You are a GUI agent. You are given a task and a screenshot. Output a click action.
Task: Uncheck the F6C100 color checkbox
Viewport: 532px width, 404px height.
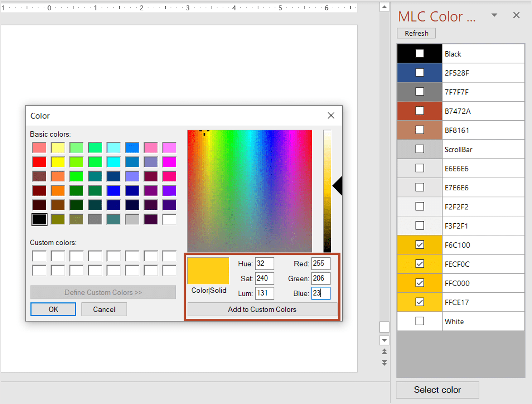(420, 245)
